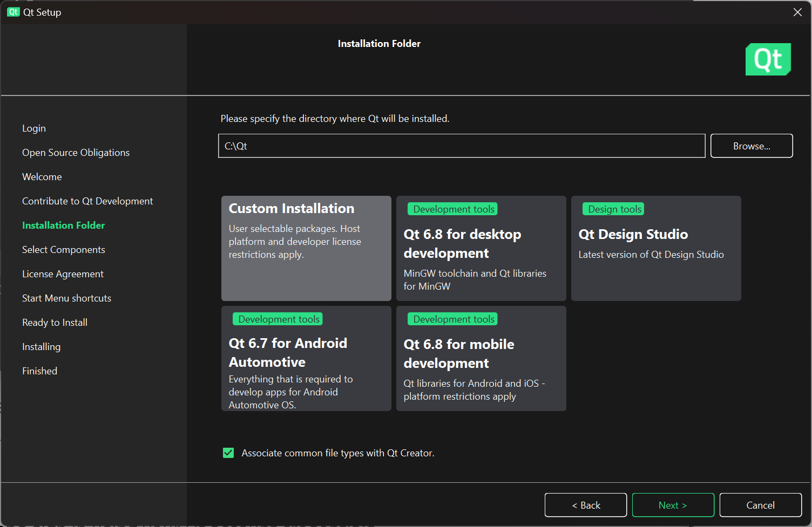
Task: Click the License Agreement step
Action: click(x=63, y=274)
